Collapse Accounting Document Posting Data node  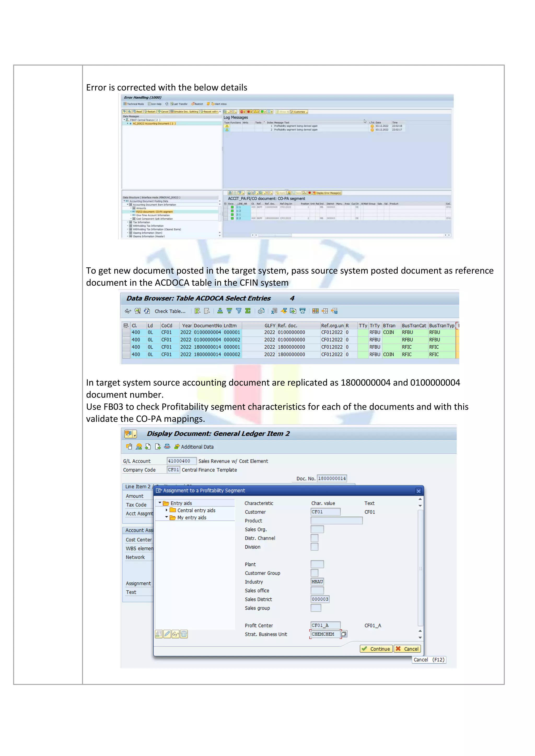click(124, 201)
